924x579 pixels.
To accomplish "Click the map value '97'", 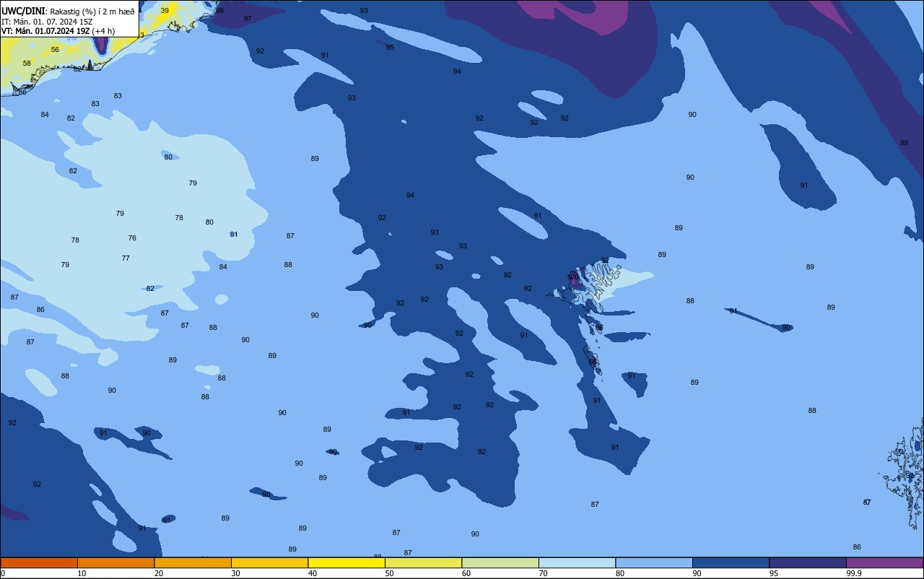I will pyautogui.click(x=248, y=19).
